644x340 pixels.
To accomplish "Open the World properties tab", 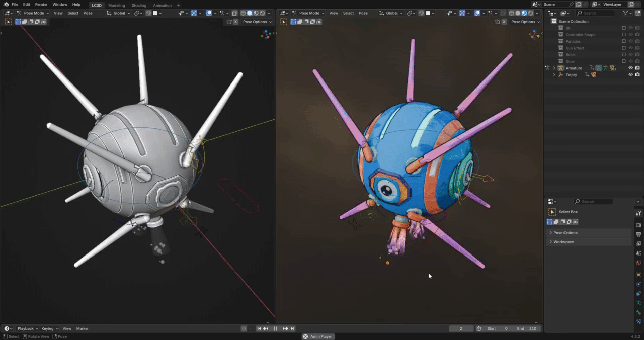I will click(638, 263).
